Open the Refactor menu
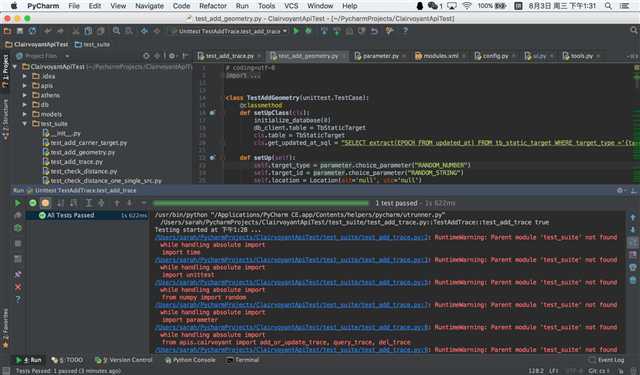640x375 pixels. click(x=213, y=6)
